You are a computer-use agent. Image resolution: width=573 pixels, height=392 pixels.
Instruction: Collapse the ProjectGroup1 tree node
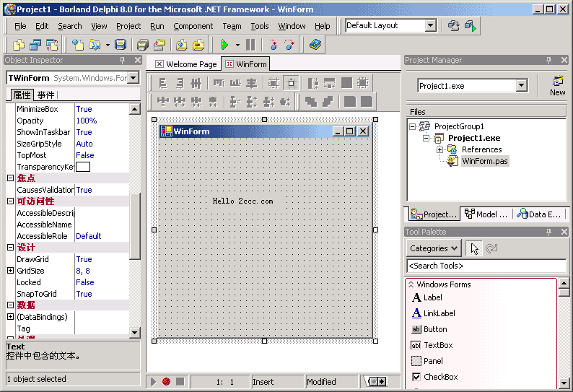[x=413, y=126]
